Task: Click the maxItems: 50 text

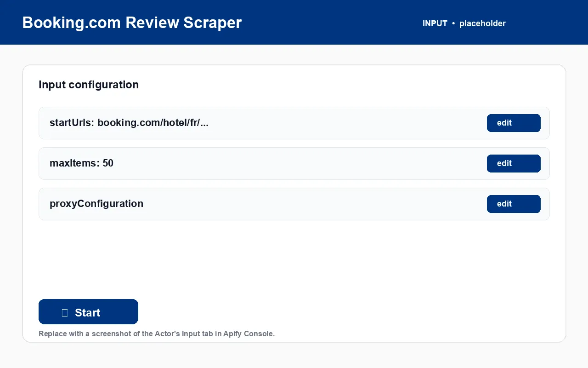Action: point(81,163)
